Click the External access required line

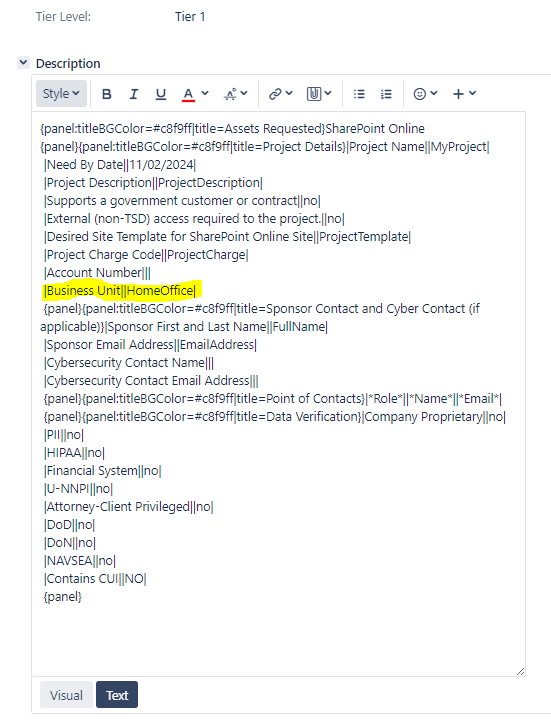[x=194, y=219]
